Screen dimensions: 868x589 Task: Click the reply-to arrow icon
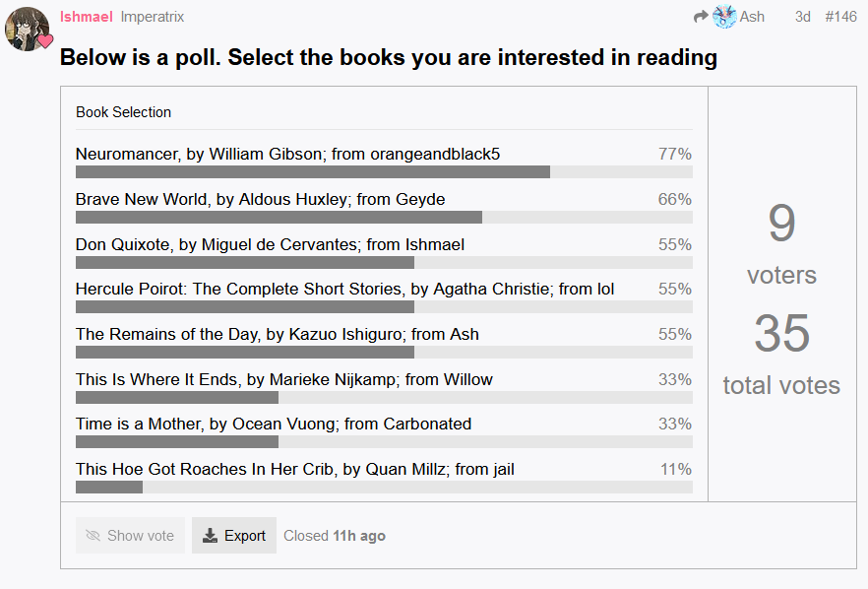(x=701, y=17)
